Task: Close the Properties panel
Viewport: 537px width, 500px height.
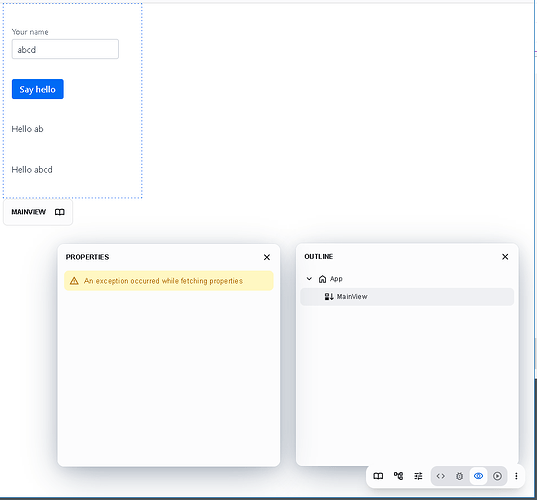Action: pyautogui.click(x=267, y=257)
